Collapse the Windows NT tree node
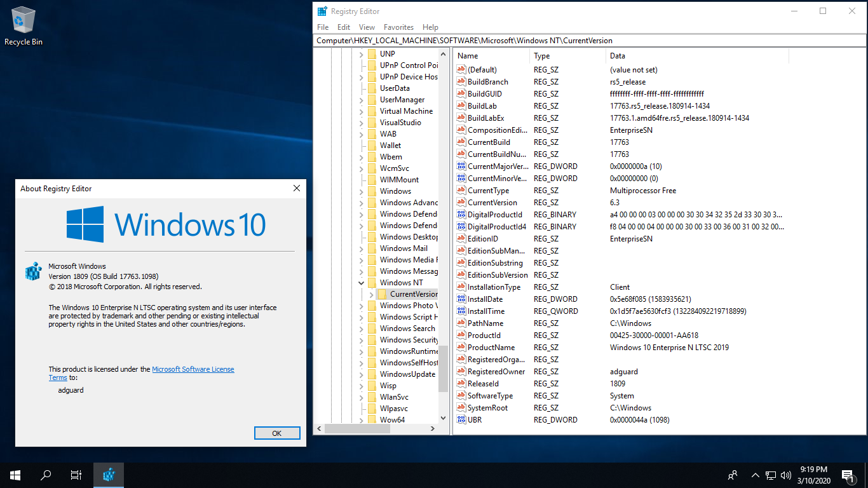The width and height of the screenshot is (868, 488). point(362,283)
